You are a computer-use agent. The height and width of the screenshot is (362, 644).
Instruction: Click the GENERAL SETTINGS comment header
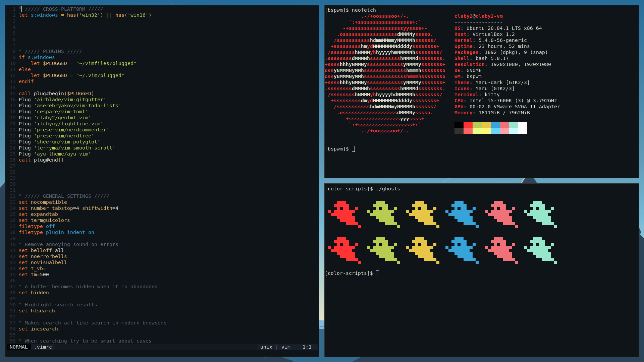coord(64,196)
